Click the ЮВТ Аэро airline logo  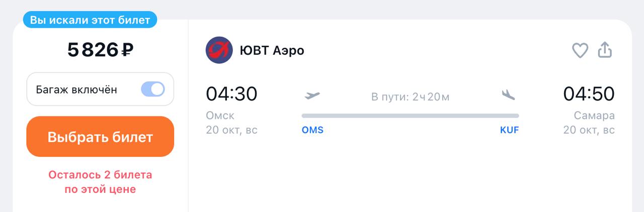click(x=219, y=50)
